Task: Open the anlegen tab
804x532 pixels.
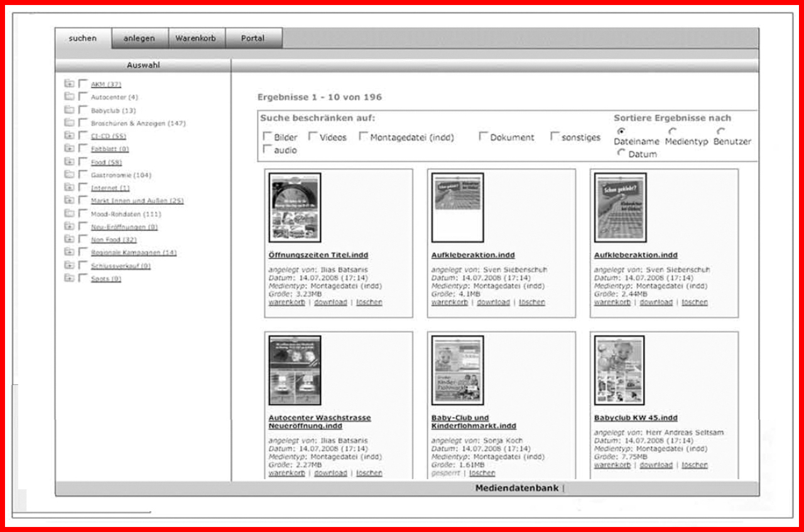Action: tap(139, 38)
